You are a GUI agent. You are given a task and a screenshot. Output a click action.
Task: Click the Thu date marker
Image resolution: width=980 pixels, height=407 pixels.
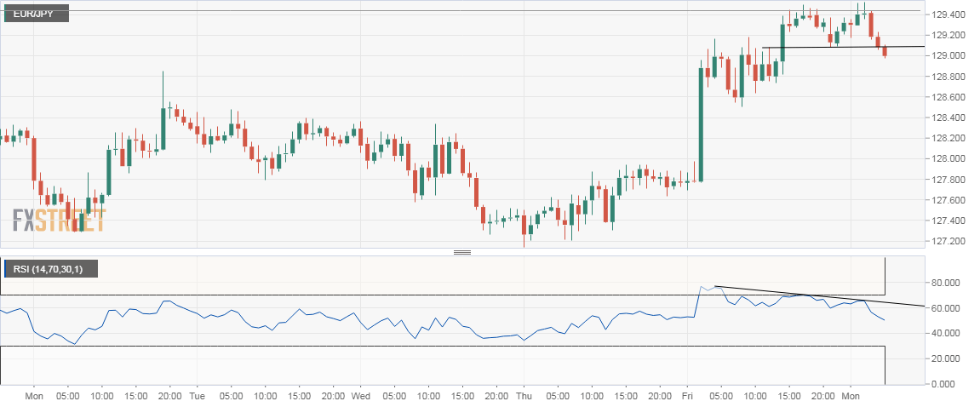click(524, 397)
